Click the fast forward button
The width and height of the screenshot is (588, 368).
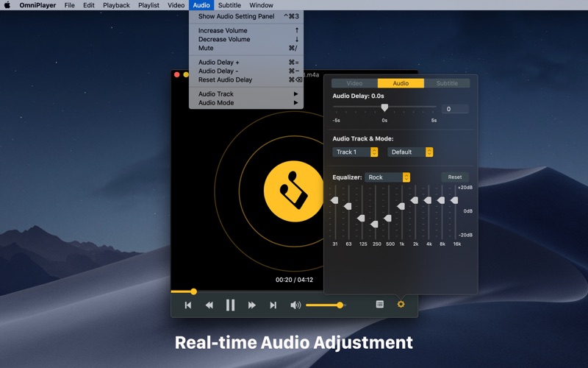[252, 305]
